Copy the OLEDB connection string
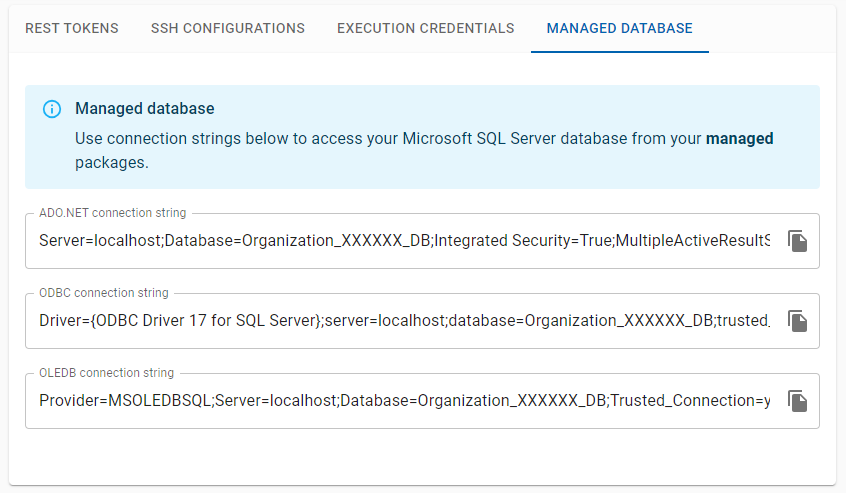 [x=797, y=401]
